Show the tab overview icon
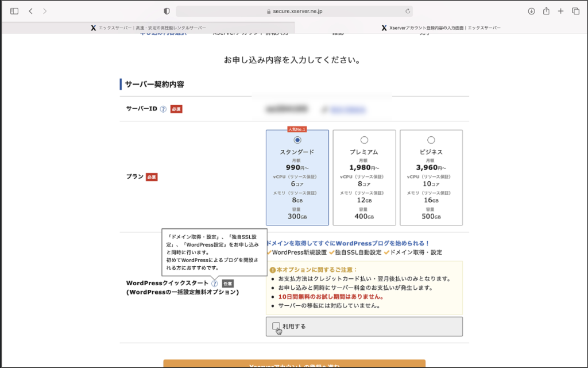 click(x=575, y=11)
